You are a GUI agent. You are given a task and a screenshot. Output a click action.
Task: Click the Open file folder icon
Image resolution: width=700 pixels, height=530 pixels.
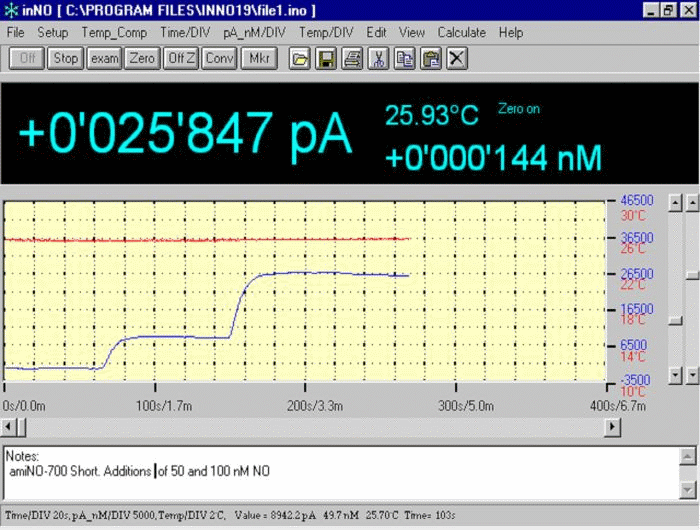300,58
